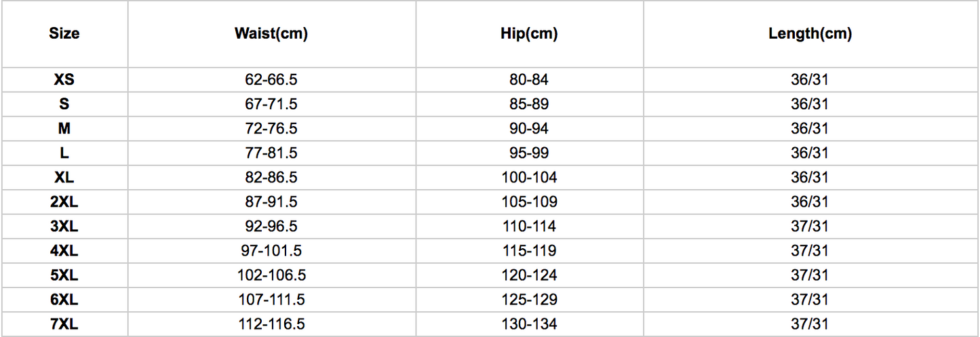The height and width of the screenshot is (337, 980).
Task: Select hip value 130-134
Action: point(529,324)
